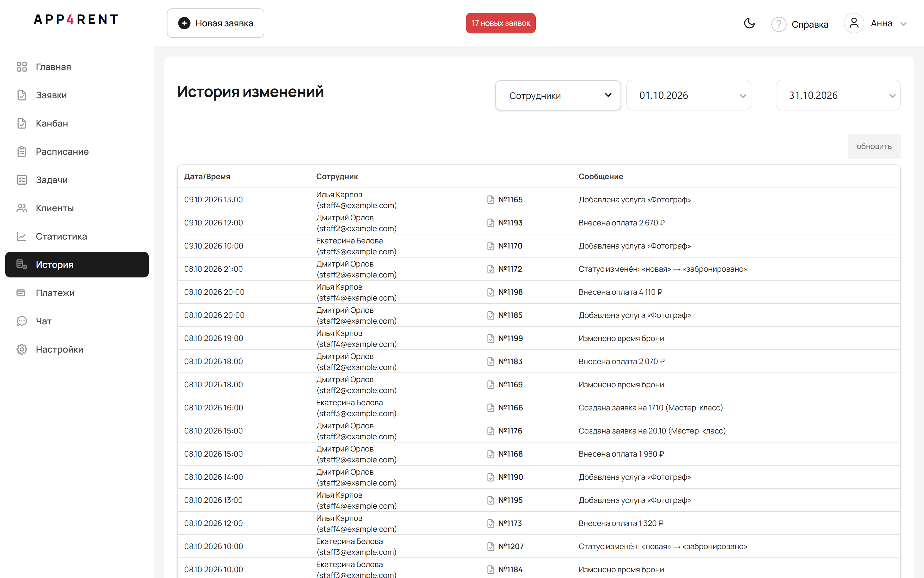Image resolution: width=924 pixels, height=578 pixels.
Task: Click message 'Внесена оплата 4 110 ₽'
Action: pos(620,293)
